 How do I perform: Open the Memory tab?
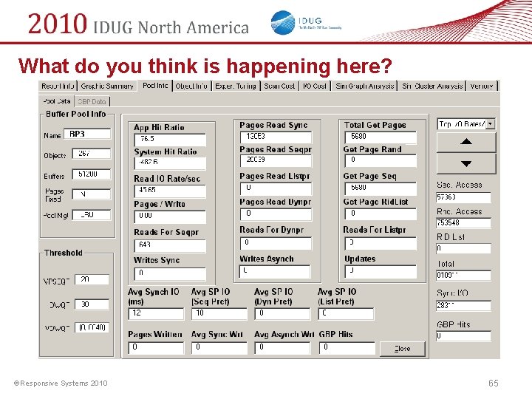(482, 86)
